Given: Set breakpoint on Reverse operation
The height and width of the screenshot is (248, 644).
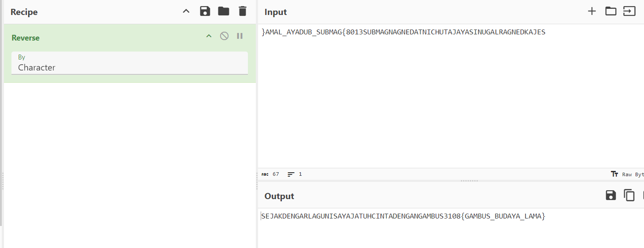Looking at the screenshot, I should pyautogui.click(x=240, y=36).
